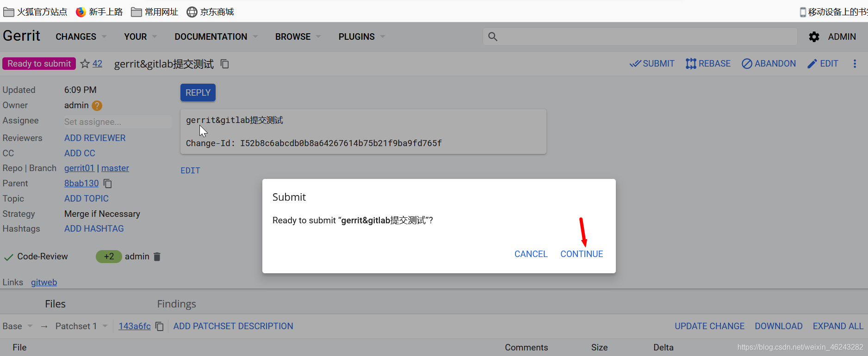
Task: Click the ADMIN account label
Action: (x=842, y=37)
